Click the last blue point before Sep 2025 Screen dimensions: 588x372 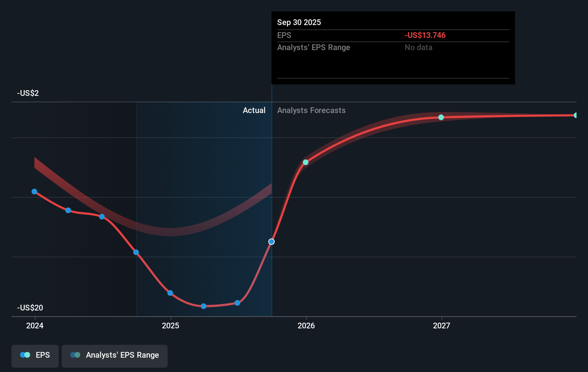pyautogui.click(x=237, y=303)
